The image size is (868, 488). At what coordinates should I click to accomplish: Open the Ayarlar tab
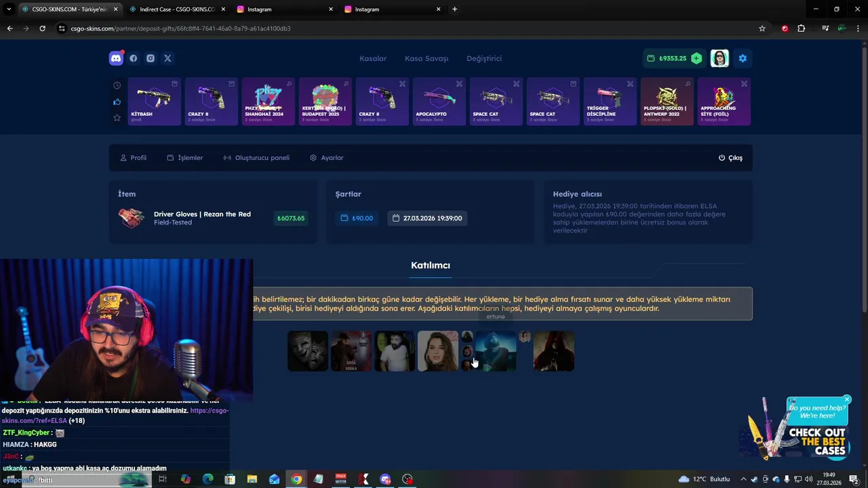tap(327, 158)
